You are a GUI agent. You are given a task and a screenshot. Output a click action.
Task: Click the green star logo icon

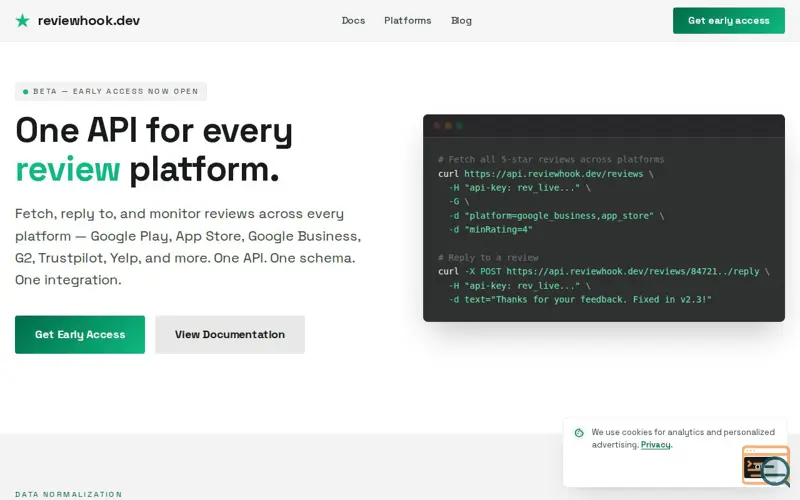tap(22, 20)
